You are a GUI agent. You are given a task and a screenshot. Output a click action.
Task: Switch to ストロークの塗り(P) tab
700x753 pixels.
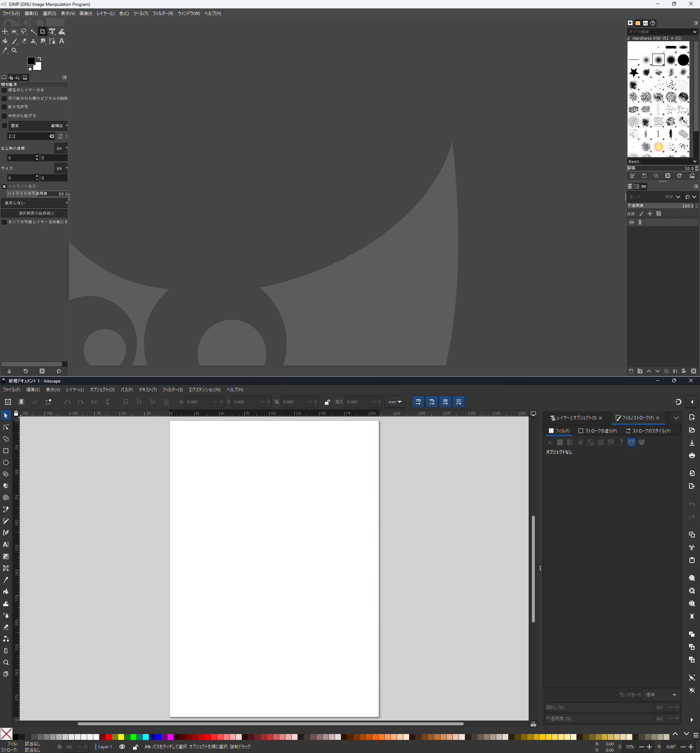tap(598, 431)
